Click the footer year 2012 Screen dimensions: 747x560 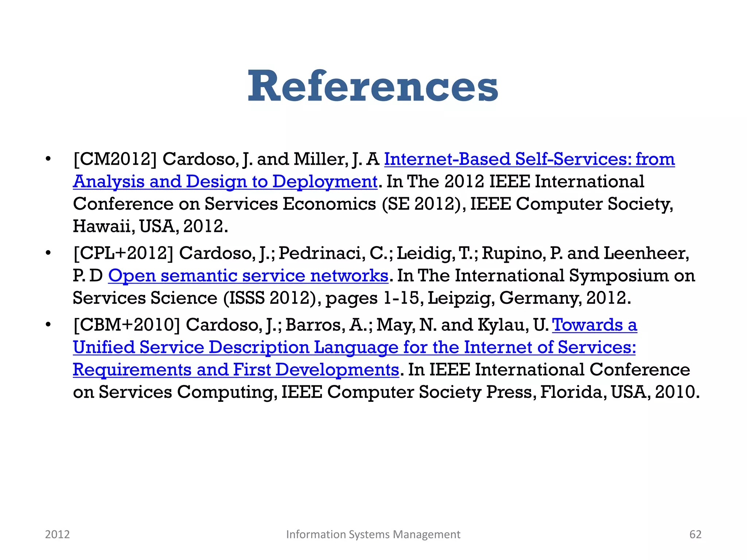tap(57, 534)
